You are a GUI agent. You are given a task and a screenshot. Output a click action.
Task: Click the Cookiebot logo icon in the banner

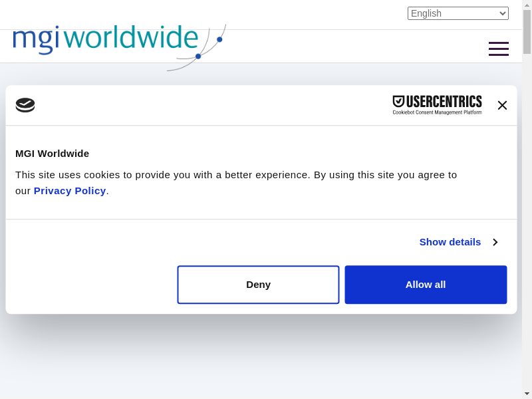point(25,105)
